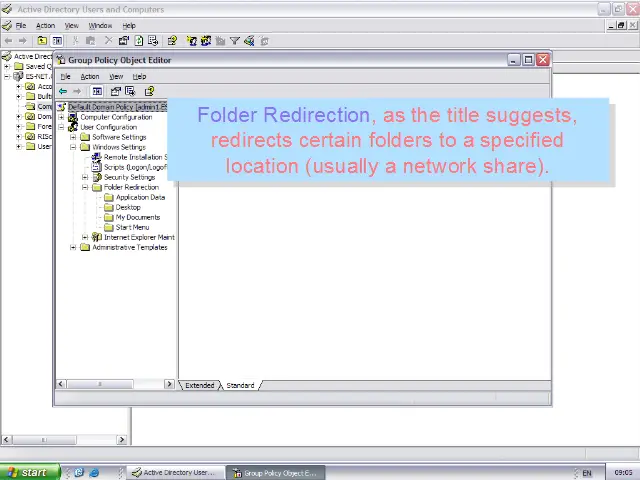Select the Scripts (Logon/Logoff) node
The height and width of the screenshot is (480, 640).
point(135,167)
